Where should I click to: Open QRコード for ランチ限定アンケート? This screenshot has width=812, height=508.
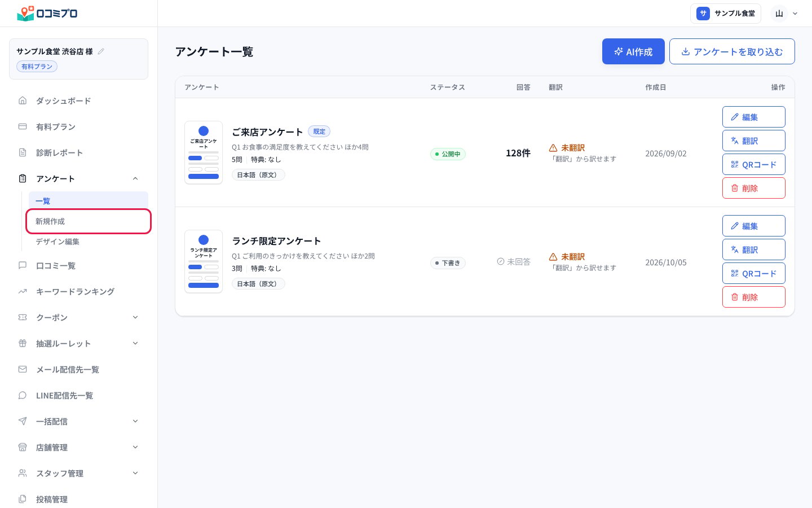[x=753, y=273]
